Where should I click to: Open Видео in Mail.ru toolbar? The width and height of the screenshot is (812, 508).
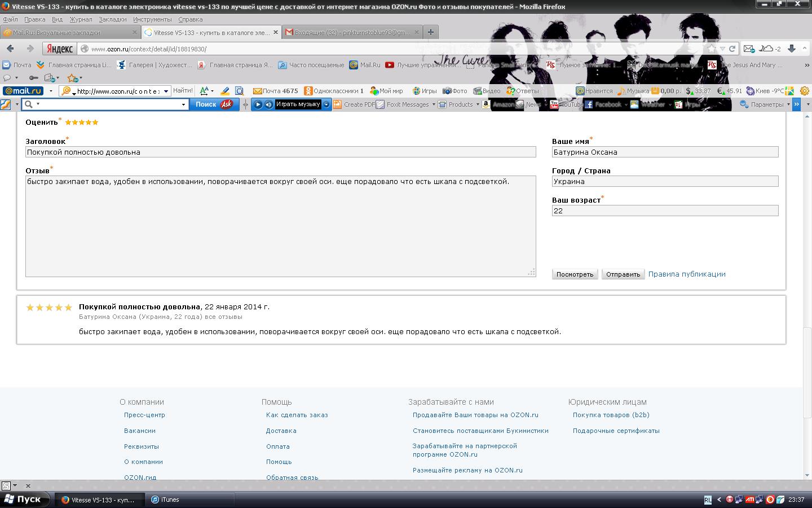(x=487, y=91)
